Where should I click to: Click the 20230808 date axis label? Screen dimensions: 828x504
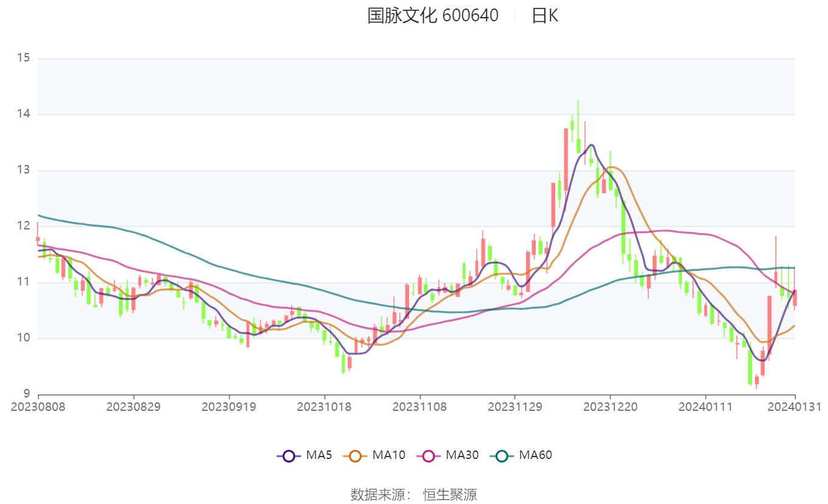(x=38, y=406)
